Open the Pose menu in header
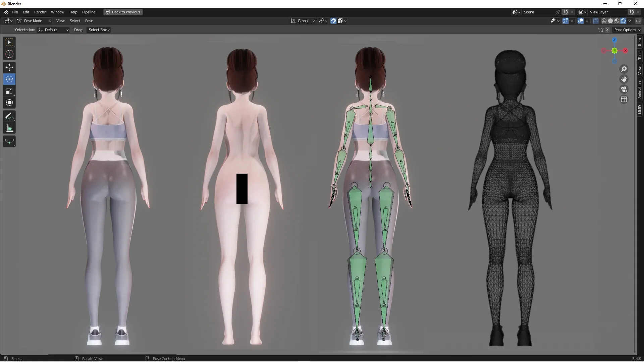644x362 pixels. coord(89,21)
